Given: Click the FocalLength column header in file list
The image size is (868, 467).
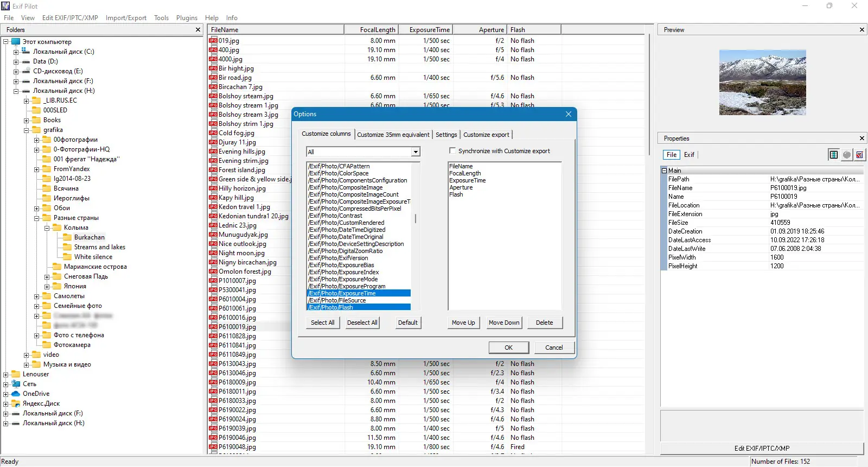Looking at the screenshot, I should [x=372, y=30].
